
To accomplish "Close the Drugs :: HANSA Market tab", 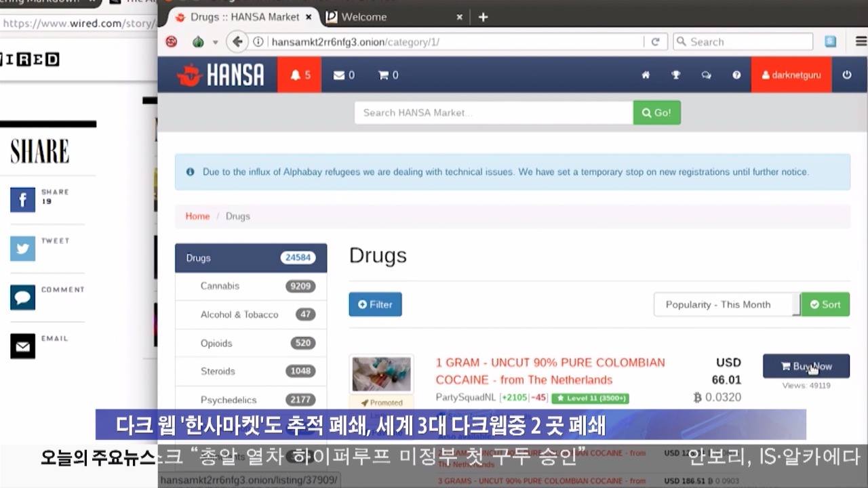I will 309,17.
